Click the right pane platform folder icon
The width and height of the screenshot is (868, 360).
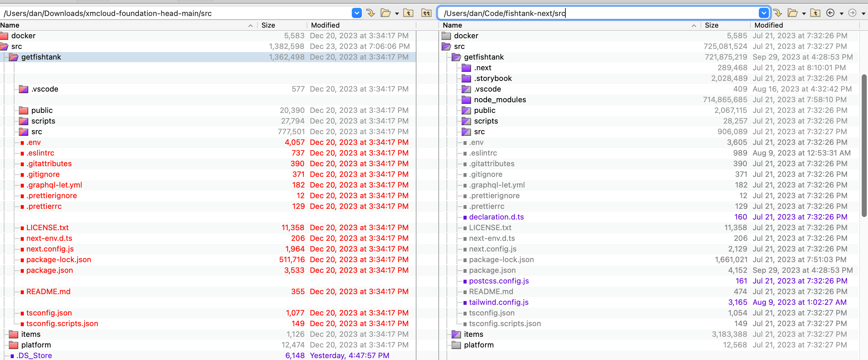[456, 345]
